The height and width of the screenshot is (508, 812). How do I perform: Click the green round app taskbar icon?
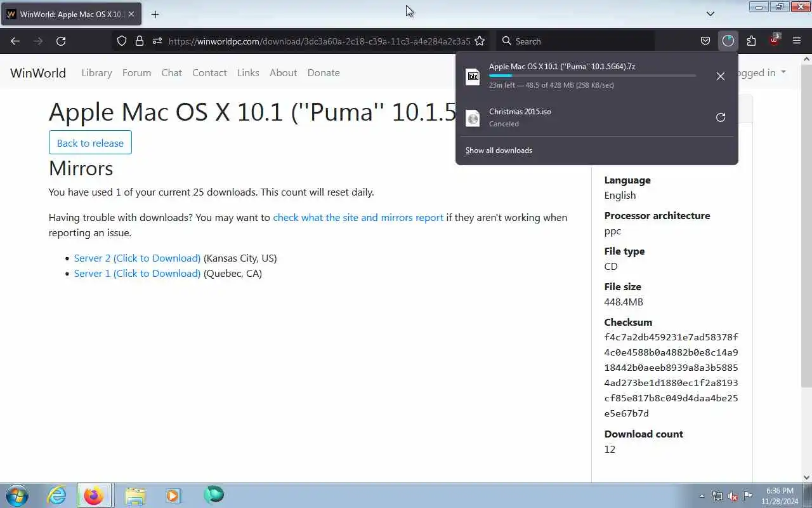point(214,495)
